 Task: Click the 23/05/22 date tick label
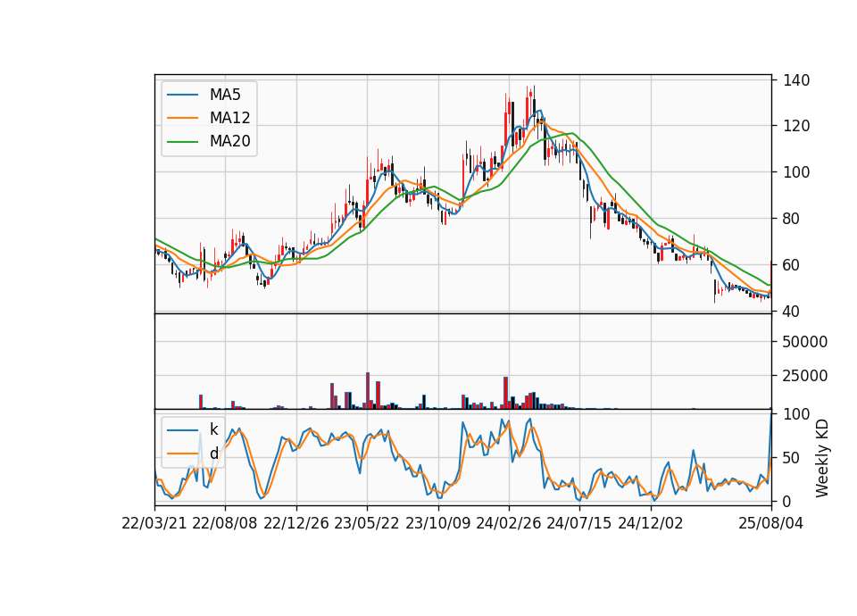367,523
